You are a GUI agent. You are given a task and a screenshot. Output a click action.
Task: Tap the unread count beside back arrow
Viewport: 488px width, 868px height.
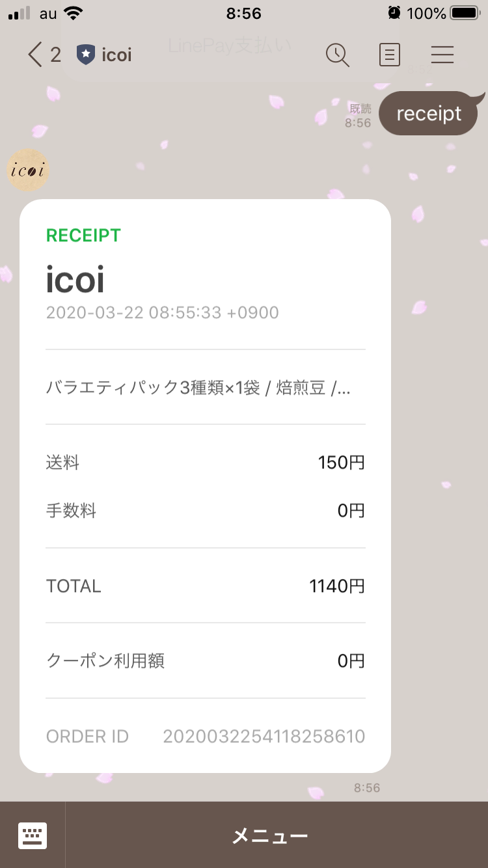pos(55,55)
